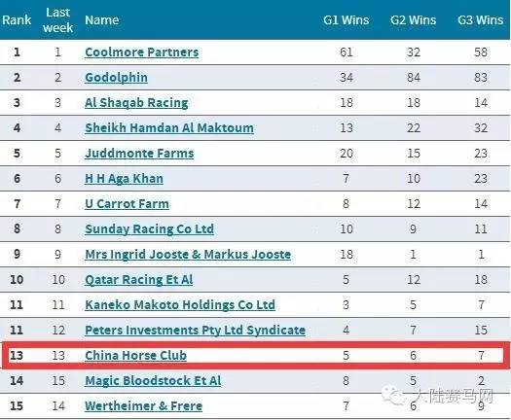Image resolution: width=511 pixels, height=420 pixels.
Task: Click Al Shaqab Racing name link
Action: (x=136, y=103)
